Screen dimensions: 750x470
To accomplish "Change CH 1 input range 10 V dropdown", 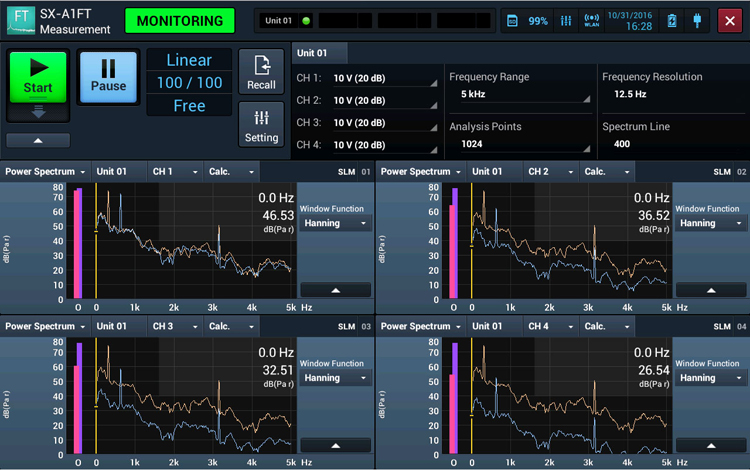I will (385, 78).
